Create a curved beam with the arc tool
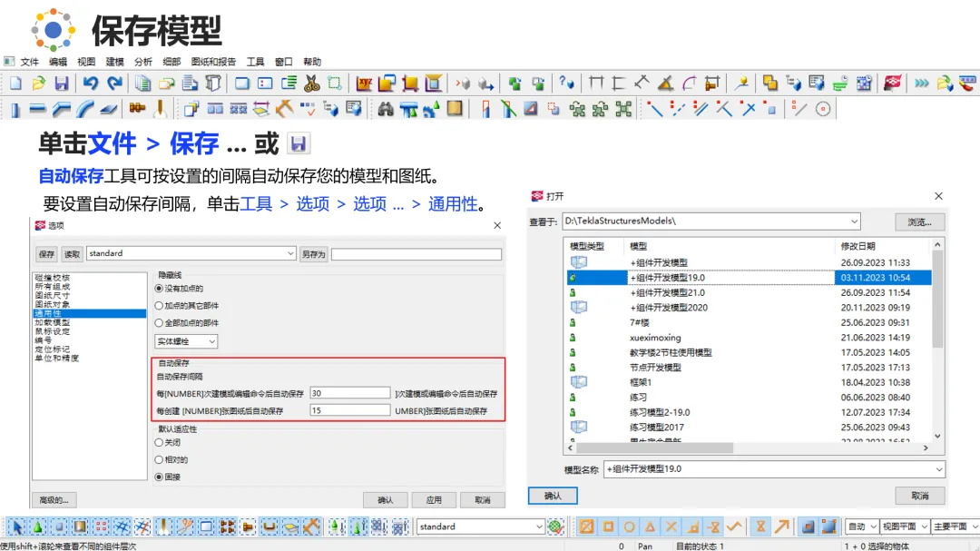The width and height of the screenshot is (980, 551). point(85,110)
